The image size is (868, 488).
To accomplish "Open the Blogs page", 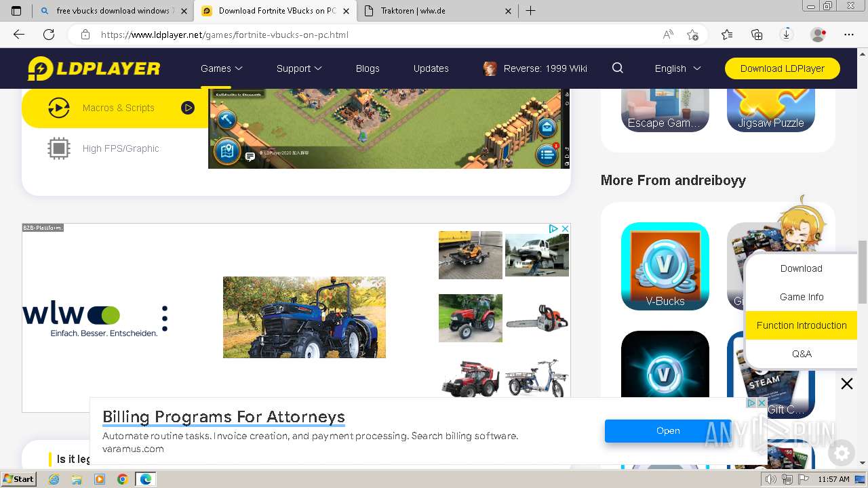I will [x=368, y=68].
